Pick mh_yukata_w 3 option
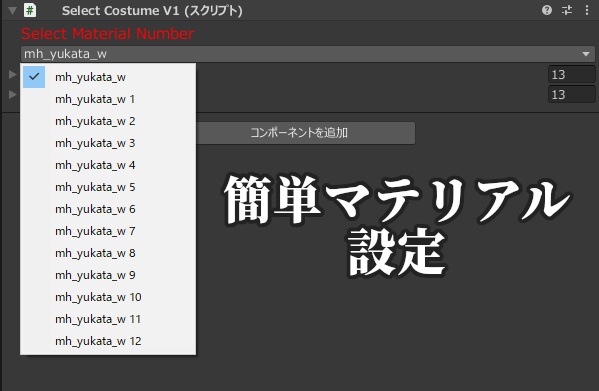 (108, 143)
